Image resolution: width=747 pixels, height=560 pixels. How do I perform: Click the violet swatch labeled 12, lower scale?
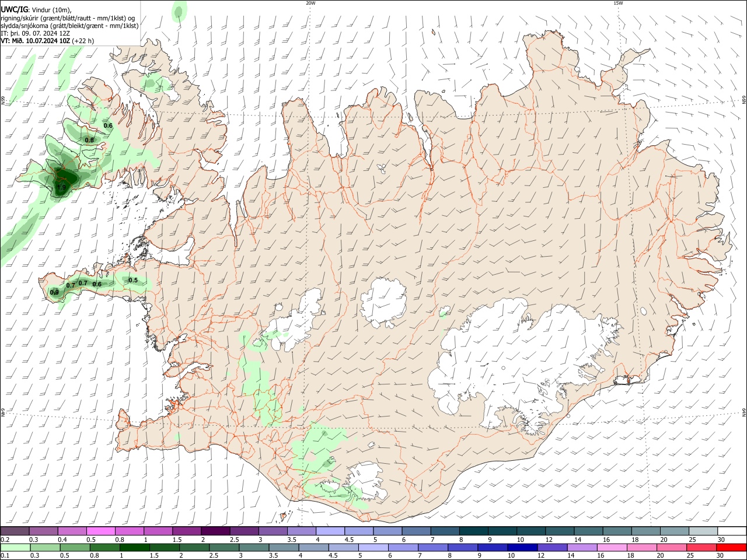(x=551, y=547)
